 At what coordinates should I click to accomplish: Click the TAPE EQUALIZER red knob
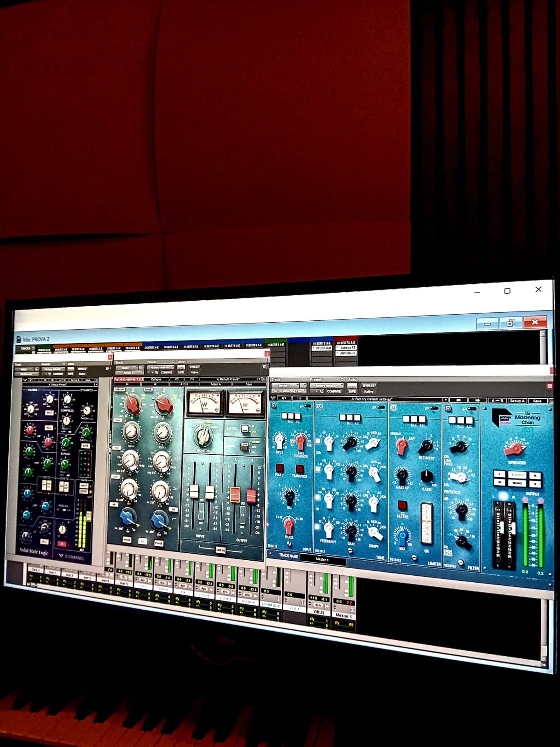coord(301,440)
